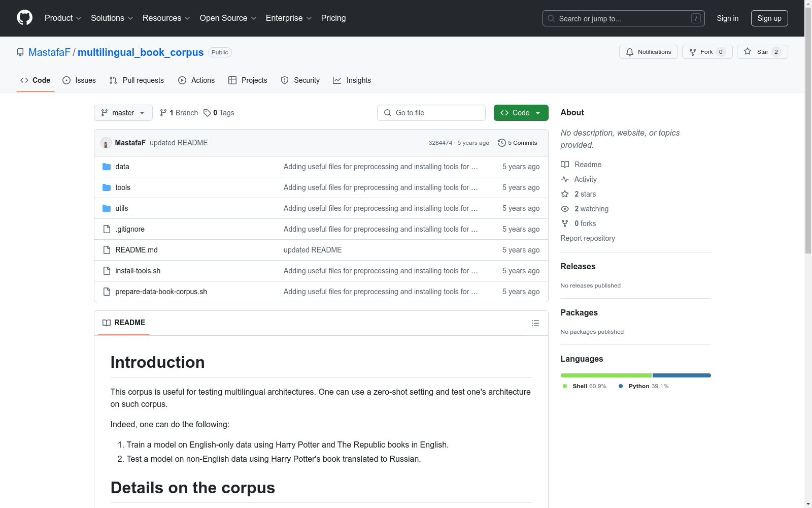Click the bell icon in Notifications
Image resolution: width=812 pixels, height=508 pixels.
coord(630,52)
